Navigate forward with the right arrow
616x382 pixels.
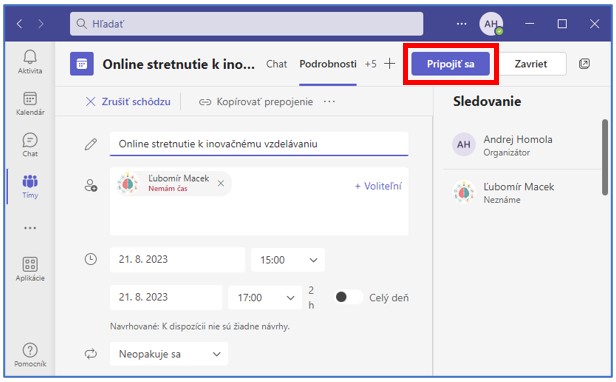(x=41, y=24)
